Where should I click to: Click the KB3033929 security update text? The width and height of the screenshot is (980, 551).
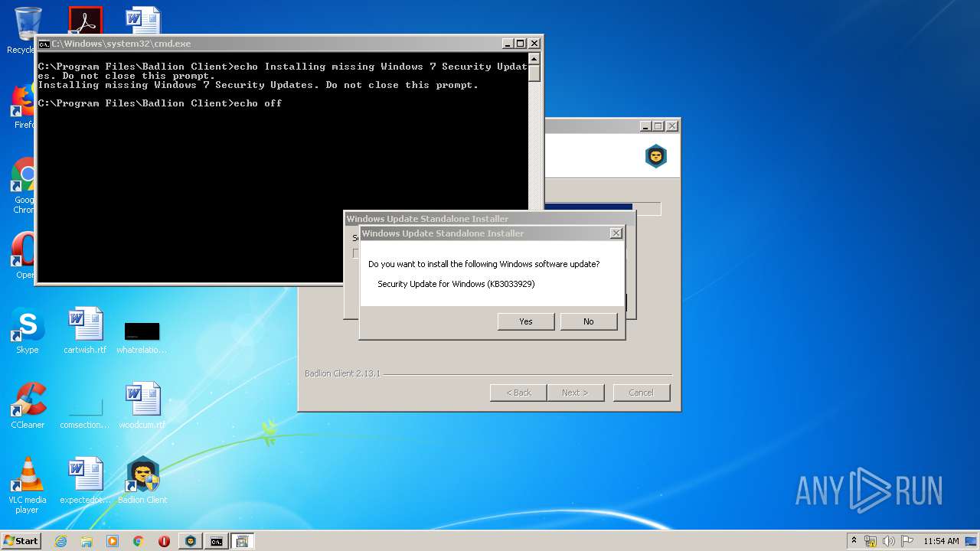(456, 284)
